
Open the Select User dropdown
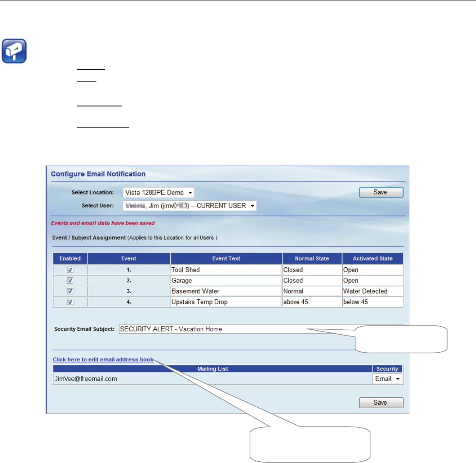[189, 206]
